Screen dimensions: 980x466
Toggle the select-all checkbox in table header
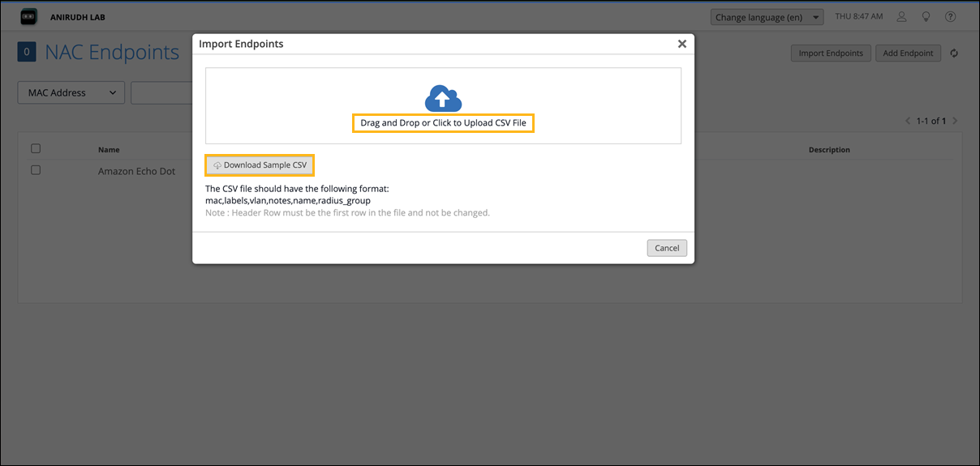tap(36, 149)
